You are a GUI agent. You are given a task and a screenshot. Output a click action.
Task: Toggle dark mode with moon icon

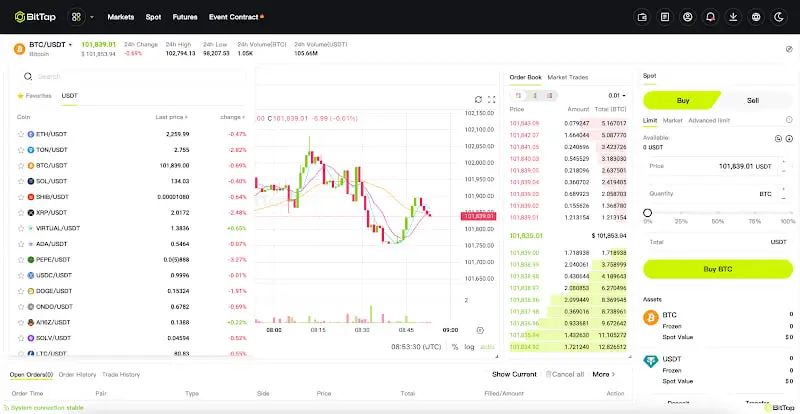[780, 17]
